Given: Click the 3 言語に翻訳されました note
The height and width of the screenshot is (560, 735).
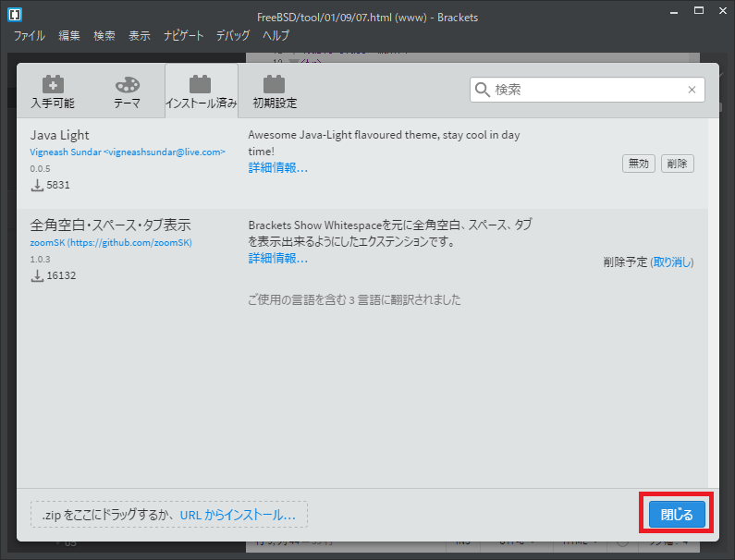Looking at the screenshot, I should pos(354,300).
